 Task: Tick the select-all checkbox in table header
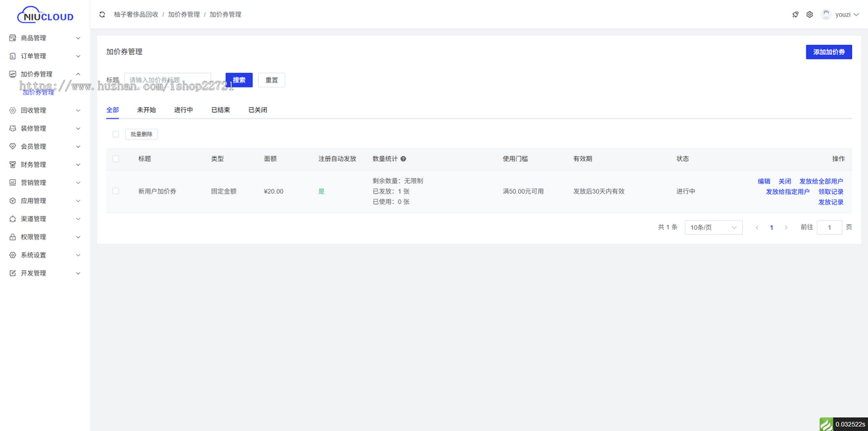(116, 159)
